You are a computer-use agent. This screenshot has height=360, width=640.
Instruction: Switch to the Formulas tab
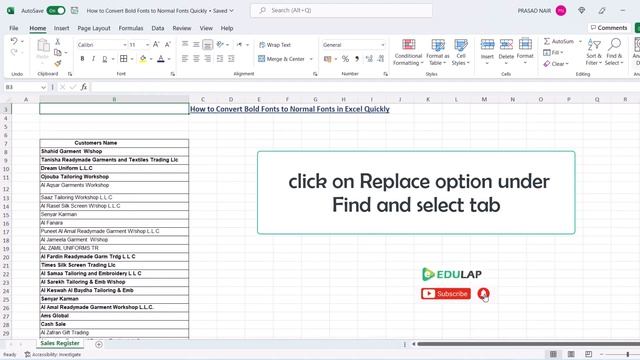[131, 28]
